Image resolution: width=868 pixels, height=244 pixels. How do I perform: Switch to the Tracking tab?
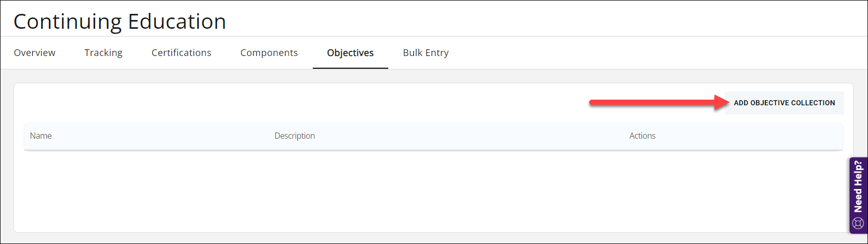click(103, 53)
